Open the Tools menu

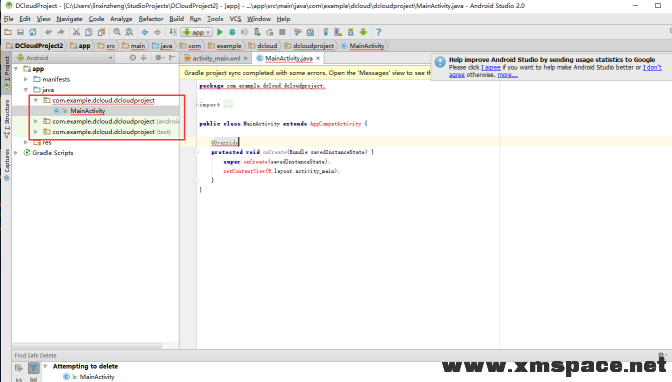[x=215, y=19]
